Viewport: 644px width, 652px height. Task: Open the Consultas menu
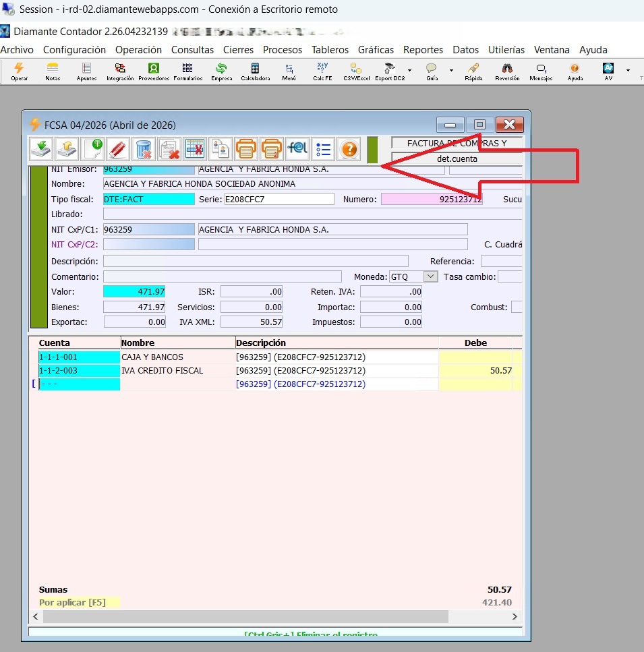(192, 50)
